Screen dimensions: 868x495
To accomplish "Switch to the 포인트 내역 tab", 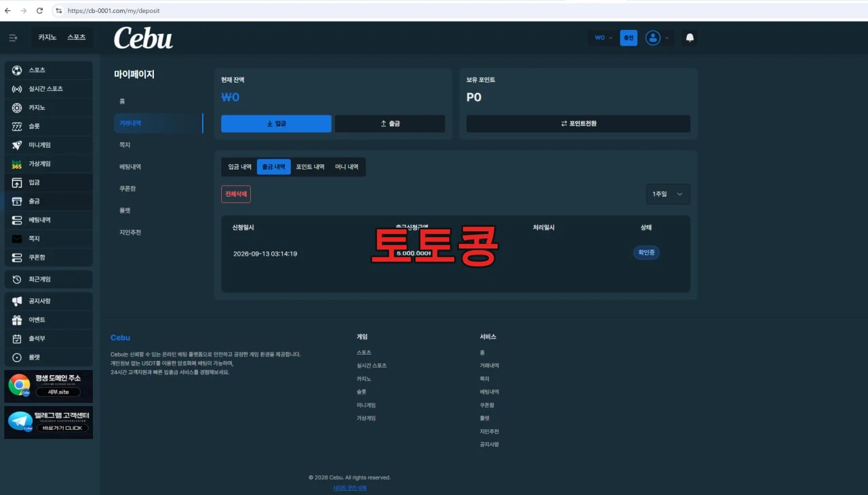I will pos(310,167).
